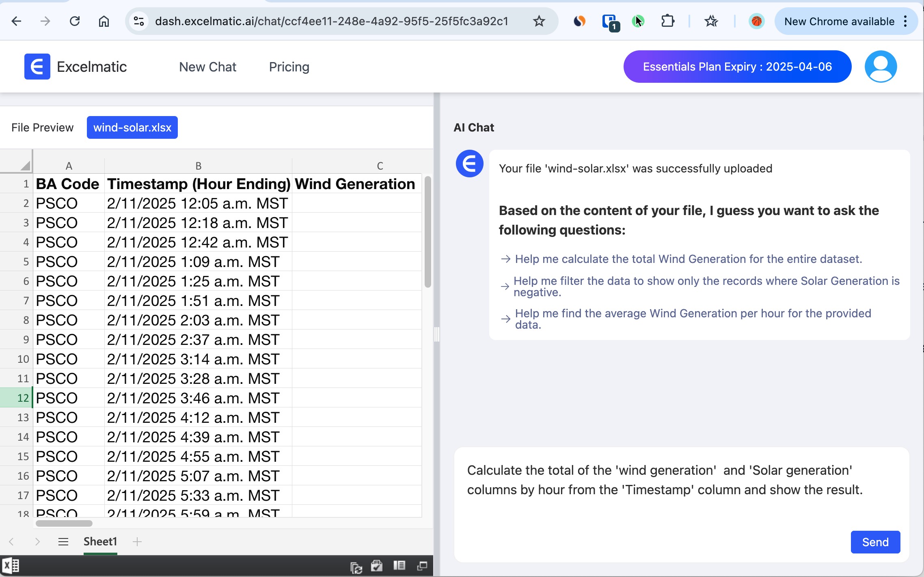
Task: Click the clipboard checkmark icon in viewer footer
Action: tap(377, 566)
